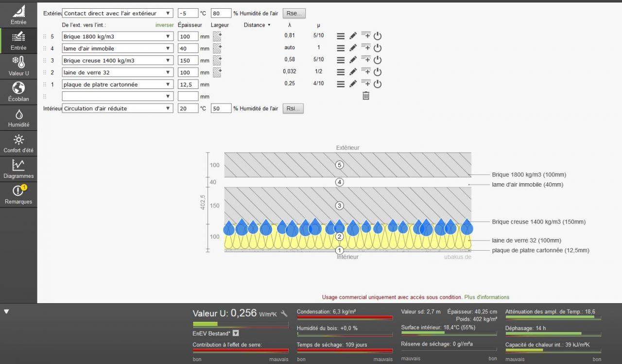Open the Intérieur Circulation d'air réduite dropdown
The width and height of the screenshot is (622, 364).
(118, 108)
